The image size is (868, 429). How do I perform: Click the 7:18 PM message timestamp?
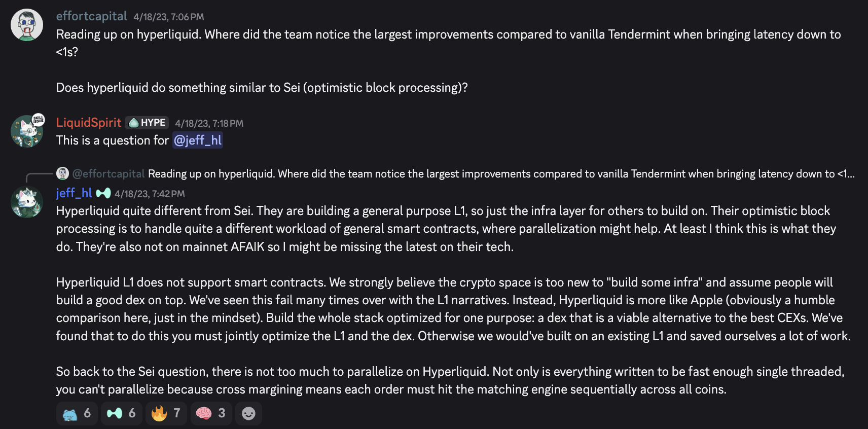(x=209, y=123)
